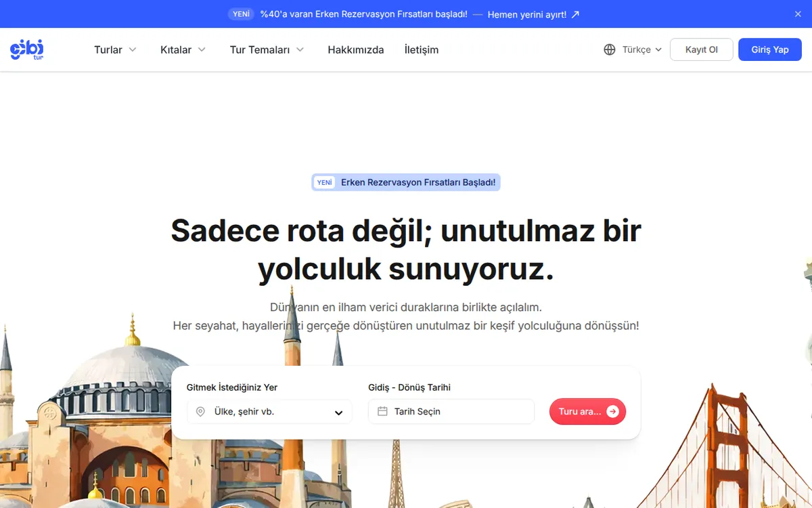Click the 'Gitmek İstediğiniz Yer' label
Viewport: 812px width, 508px height.
[232, 387]
